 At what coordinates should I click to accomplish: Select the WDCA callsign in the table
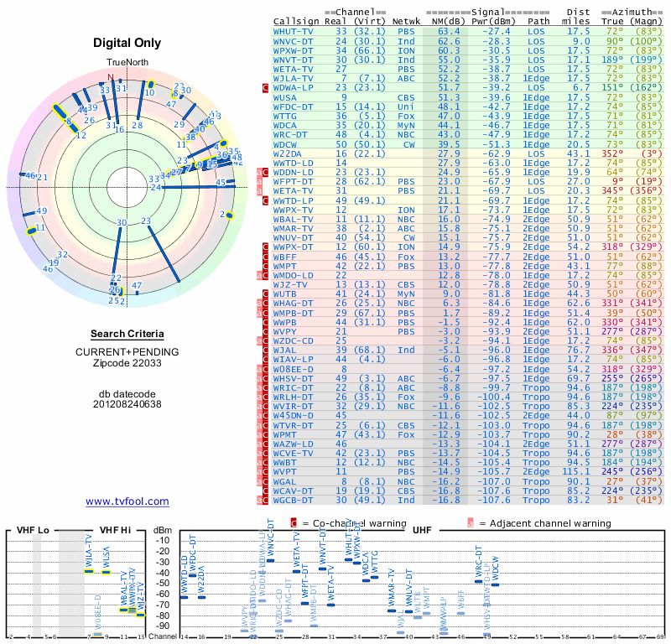pos(284,126)
